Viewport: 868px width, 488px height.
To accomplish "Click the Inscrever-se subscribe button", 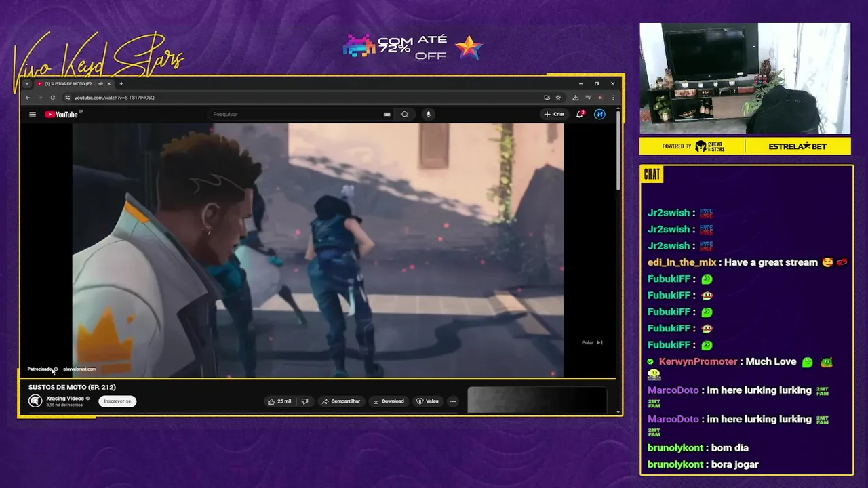I will [117, 401].
